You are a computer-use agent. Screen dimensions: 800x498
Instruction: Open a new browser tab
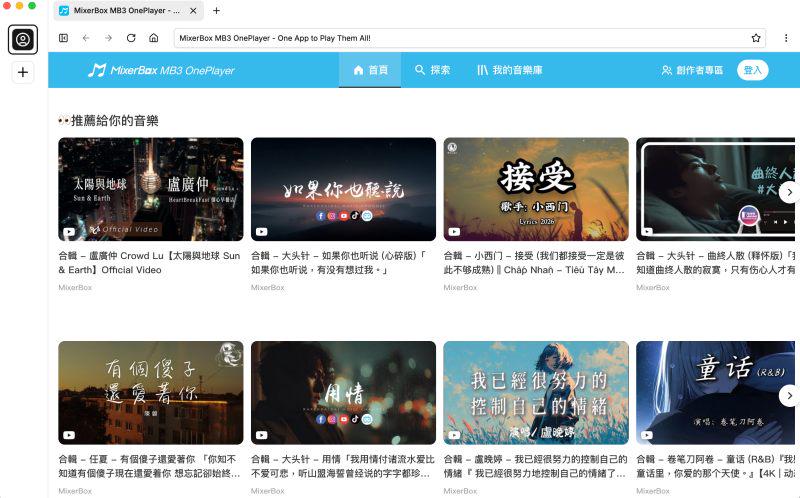click(x=216, y=11)
